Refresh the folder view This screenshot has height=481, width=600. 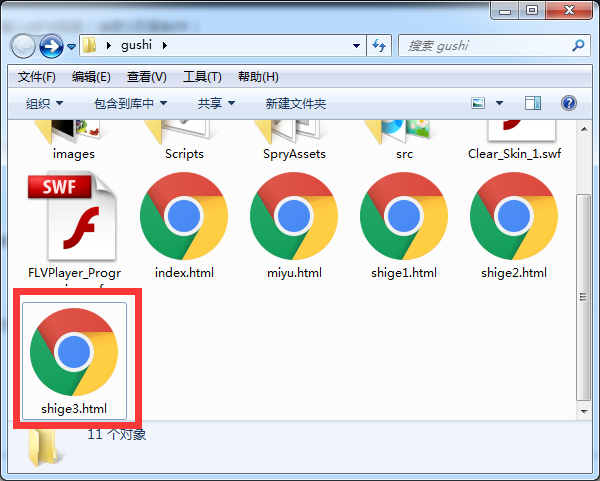tap(379, 46)
